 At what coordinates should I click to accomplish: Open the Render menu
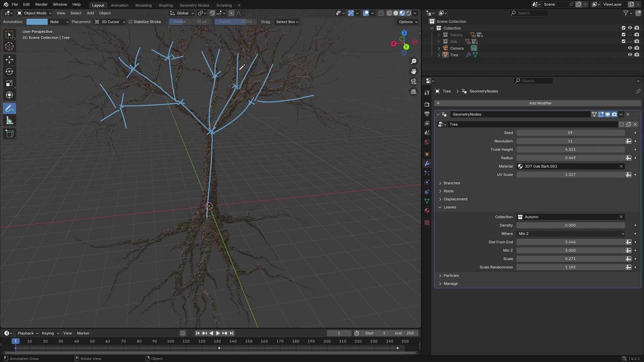pyautogui.click(x=41, y=4)
